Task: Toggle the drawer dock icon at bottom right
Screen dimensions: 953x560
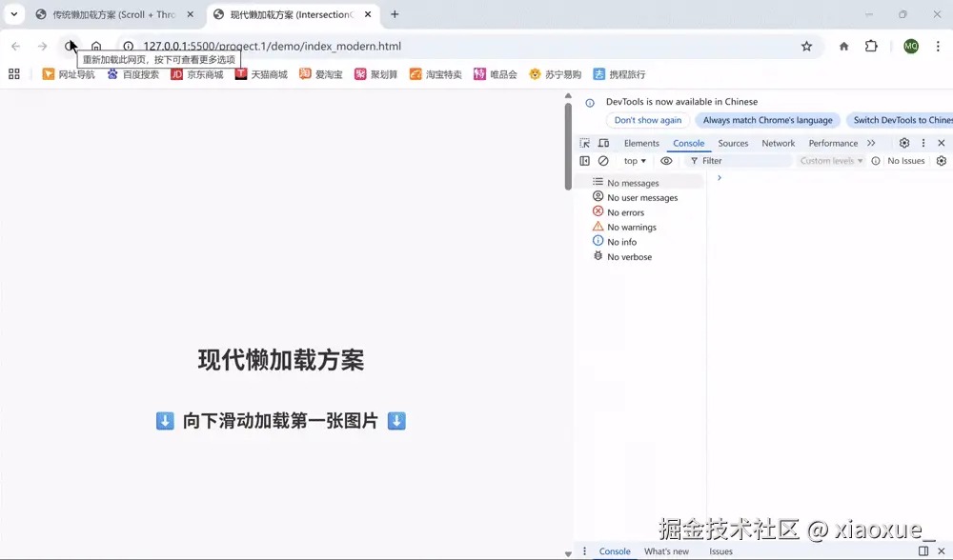Action: click(923, 551)
